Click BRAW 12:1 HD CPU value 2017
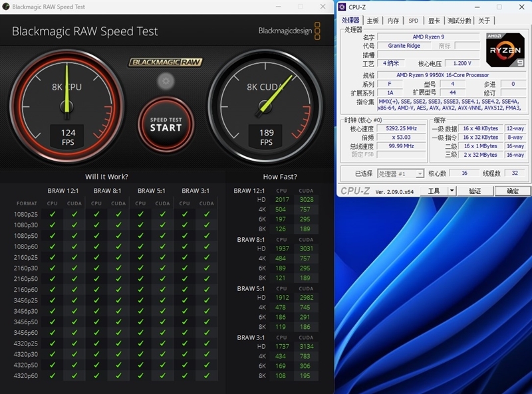Viewport: 532px width, 394px height. pos(282,200)
